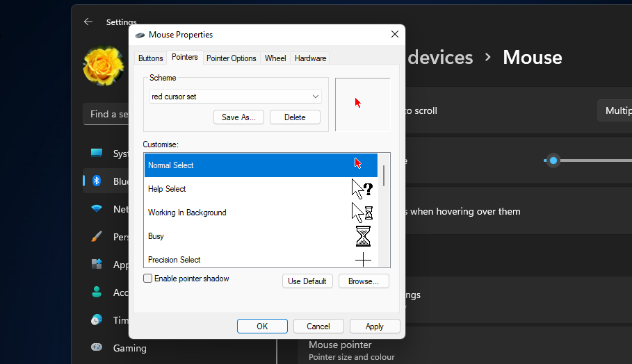Close the Mouse Properties dialog
The width and height of the screenshot is (632, 364).
click(x=395, y=34)
